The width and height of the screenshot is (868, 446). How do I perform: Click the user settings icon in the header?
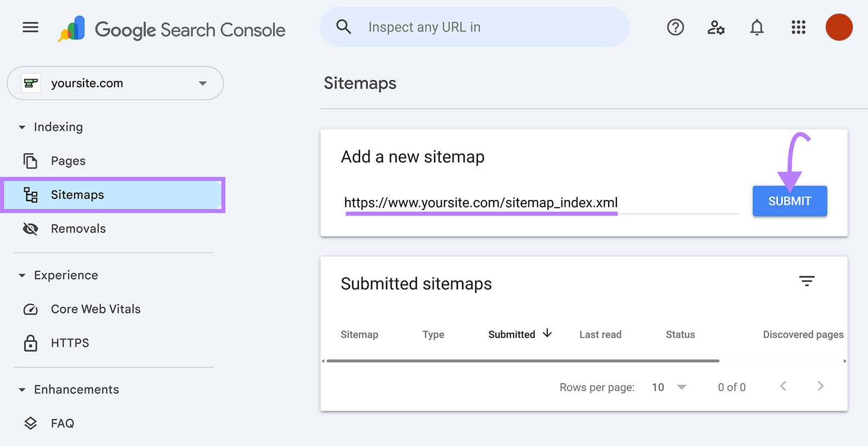[716, 27]
